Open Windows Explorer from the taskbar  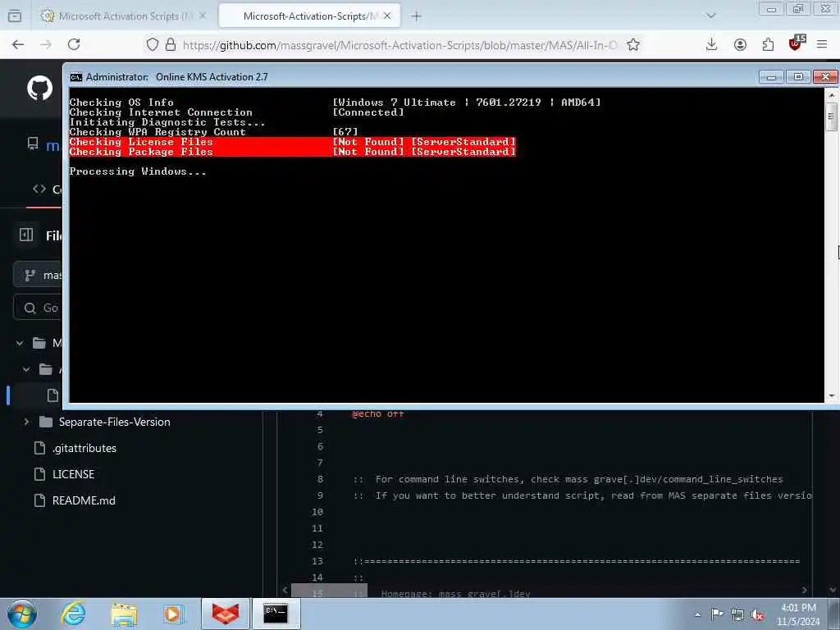pyautogui.click(x=125, y=614)
